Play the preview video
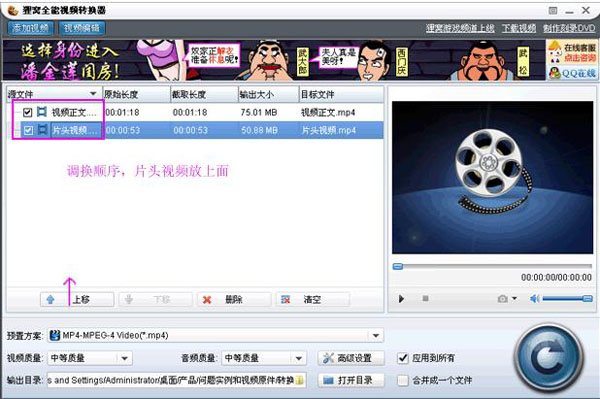 [401, 298]
